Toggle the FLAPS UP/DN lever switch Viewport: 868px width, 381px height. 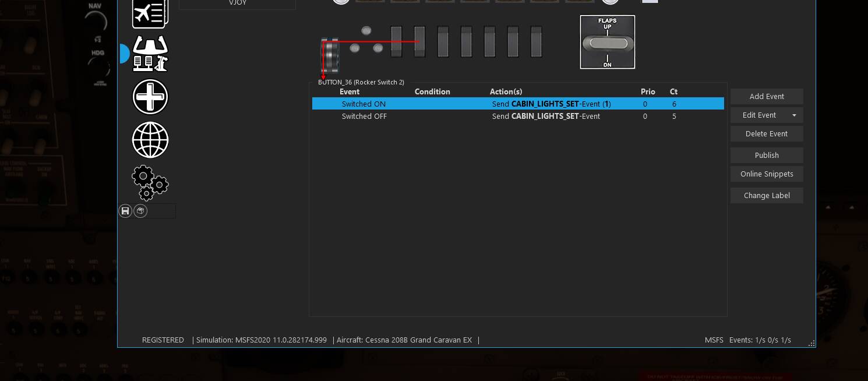[607, 43]
